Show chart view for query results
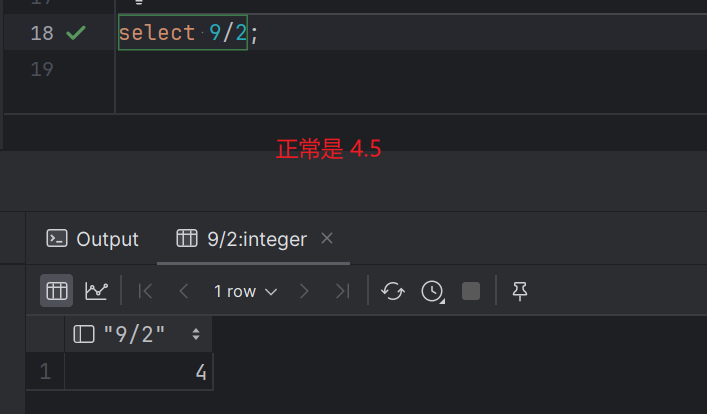 pyautogui.click(x=96, y=291)
